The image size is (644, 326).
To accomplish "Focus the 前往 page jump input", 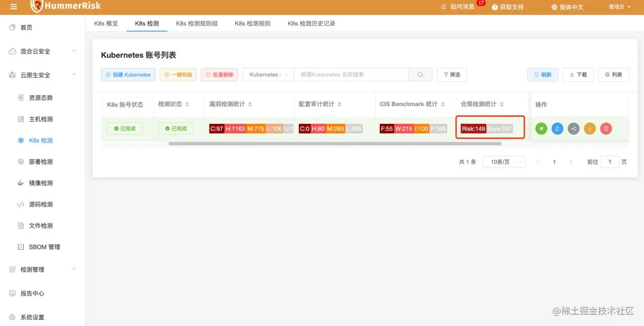I will click(x=610, y=162).
